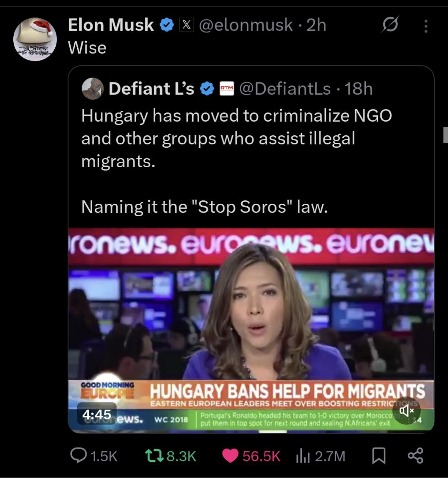Open Elon Musk's profile avatar

(x=35, y=39)
